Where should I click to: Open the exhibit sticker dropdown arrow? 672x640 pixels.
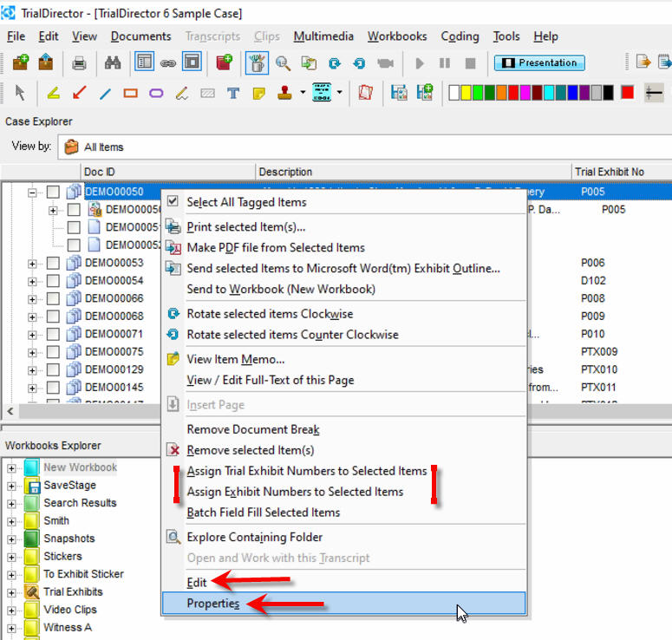click(339, 92)
